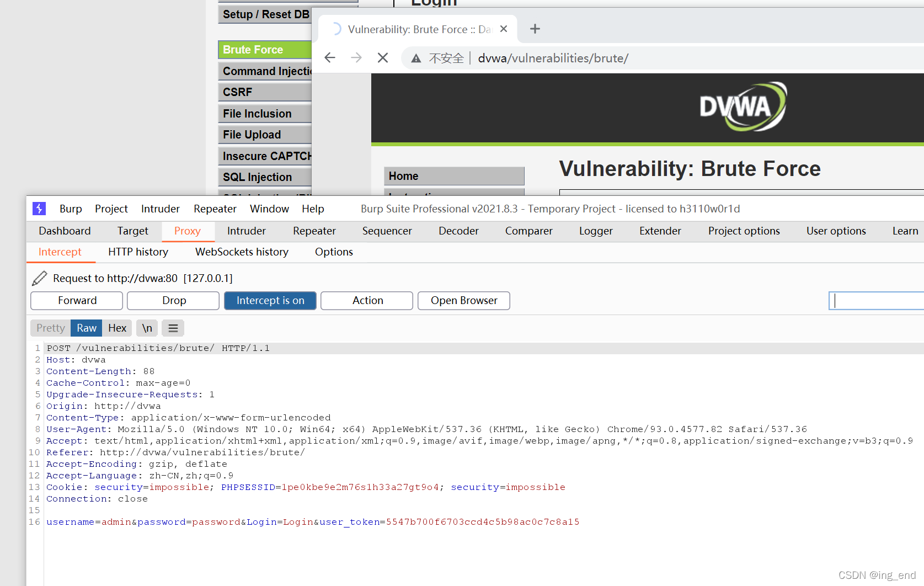Screen dimensions: 924x586
Task: Click the pencil edit icon beside the request target
Action: tap(40, 278)
